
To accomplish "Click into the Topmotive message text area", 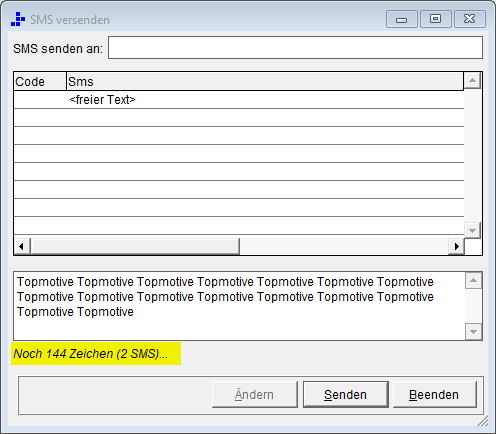I will 239,306.
